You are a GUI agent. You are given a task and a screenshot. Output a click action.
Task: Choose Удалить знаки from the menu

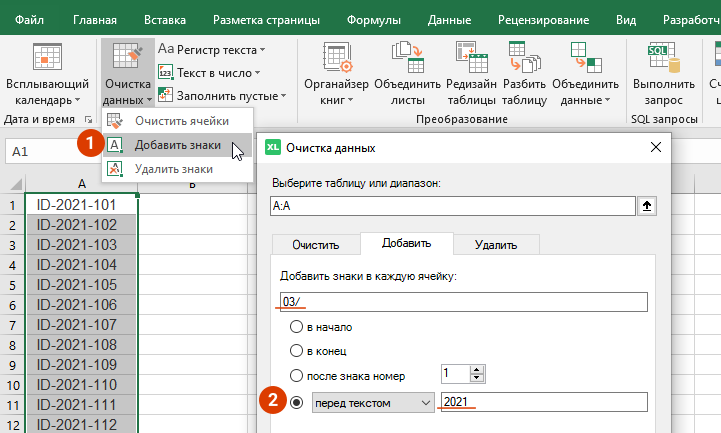[x=173, y=169]
